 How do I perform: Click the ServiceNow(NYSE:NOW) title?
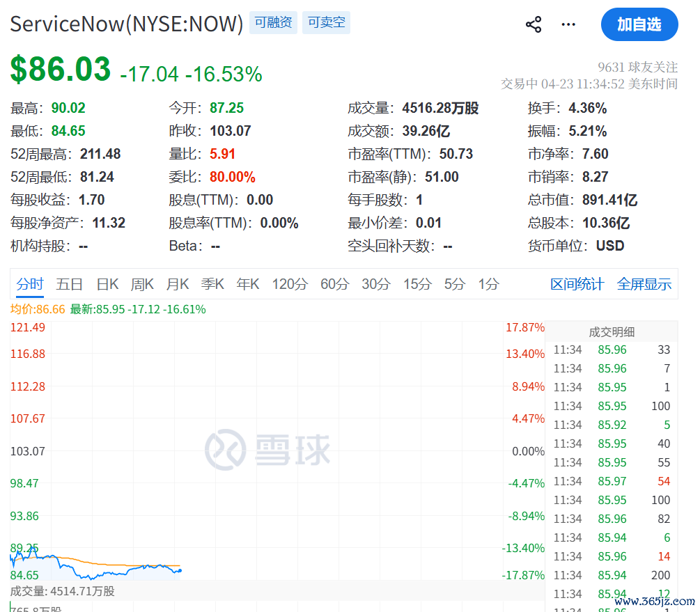click(126, 24)
